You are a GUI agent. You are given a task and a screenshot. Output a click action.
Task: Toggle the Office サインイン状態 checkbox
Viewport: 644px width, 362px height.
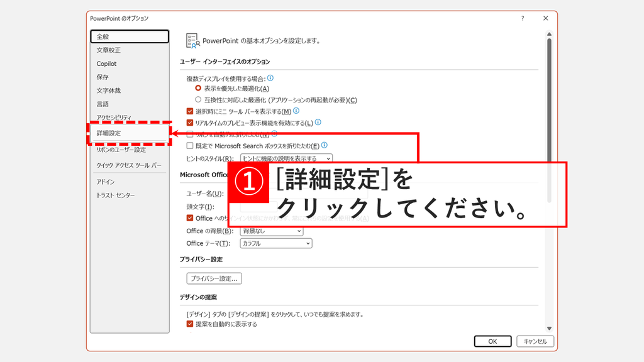tap(190, 218)
